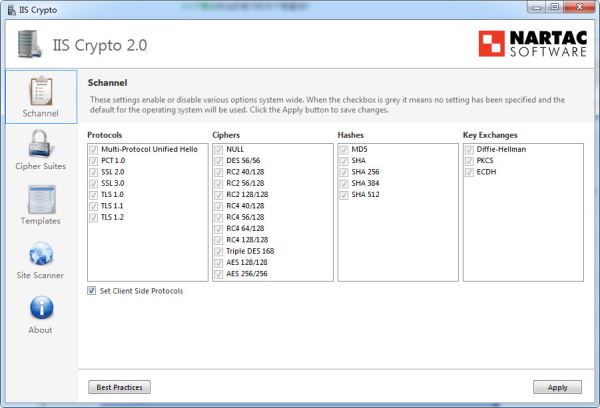
Task: Click Apply to save changes
Action: 558,387
